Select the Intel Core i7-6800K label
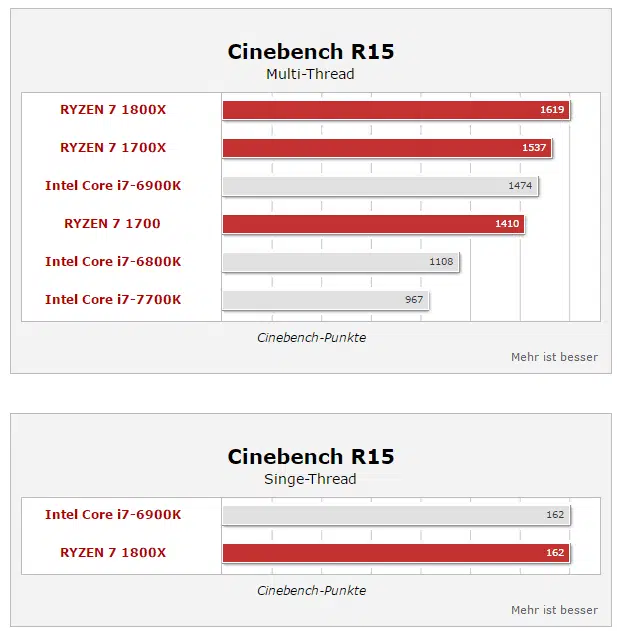 [113, 262]
